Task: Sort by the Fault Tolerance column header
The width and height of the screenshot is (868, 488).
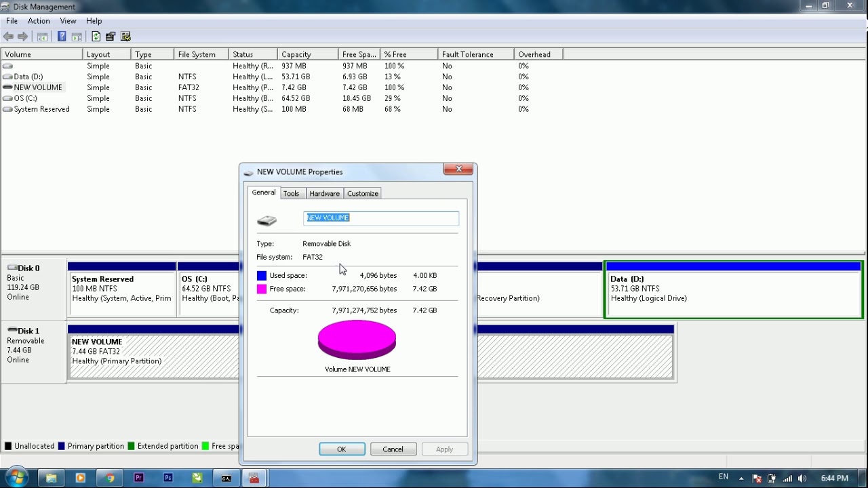Action: point(476,54)
